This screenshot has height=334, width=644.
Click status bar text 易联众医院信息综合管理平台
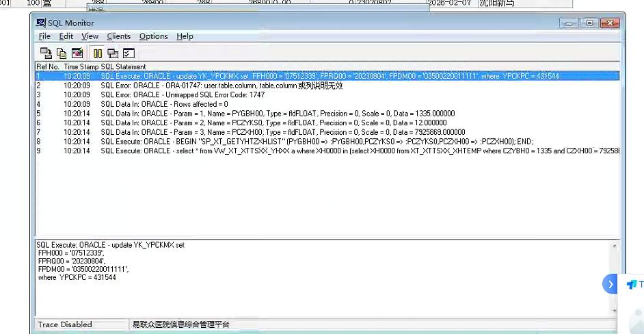point(180,324)
